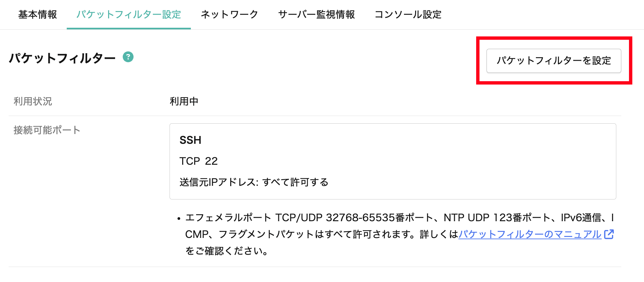644x282 pixels.
Task: Click the help question mark icon beside パケットフィルター
Action: [128, 57]
